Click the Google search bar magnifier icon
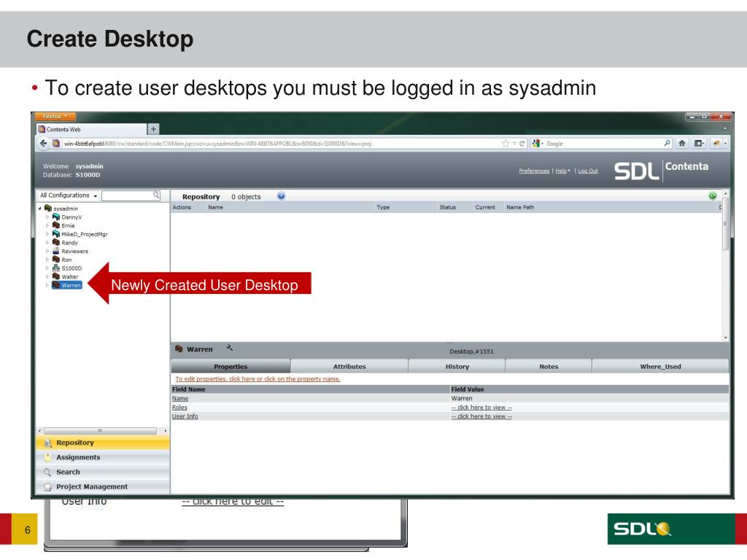This screenshot has width=747, height=560. tap(667, 144)
